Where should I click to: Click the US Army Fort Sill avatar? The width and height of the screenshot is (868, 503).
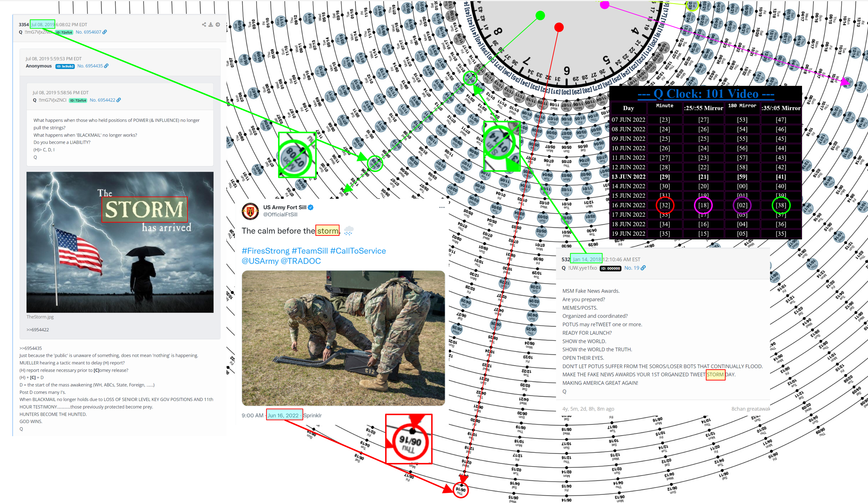250,211
